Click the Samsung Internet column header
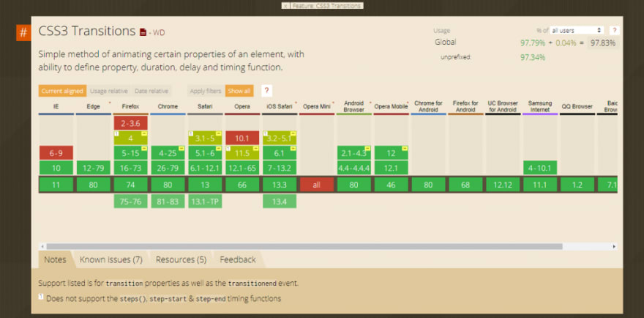 pyautogui.click(x=539, y=106)
